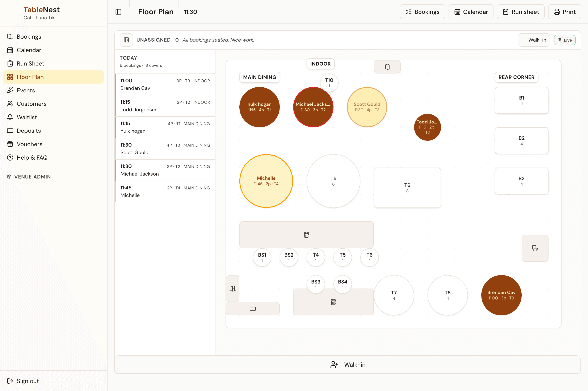Image resolution: width=588 pixels, height=391 pixels.
Task: Select Brendan Cav 11:00 booking row
Action: (165, 84)
